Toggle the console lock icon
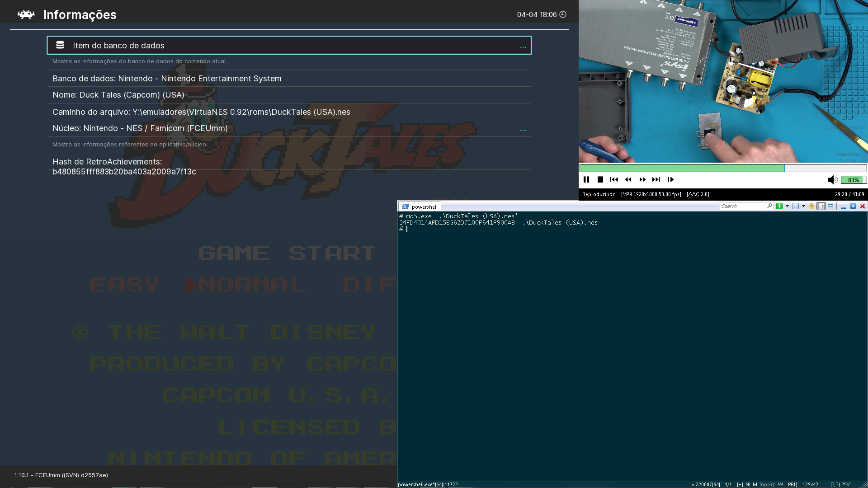This screenshot has width=868, height=488. click(811, 206)
